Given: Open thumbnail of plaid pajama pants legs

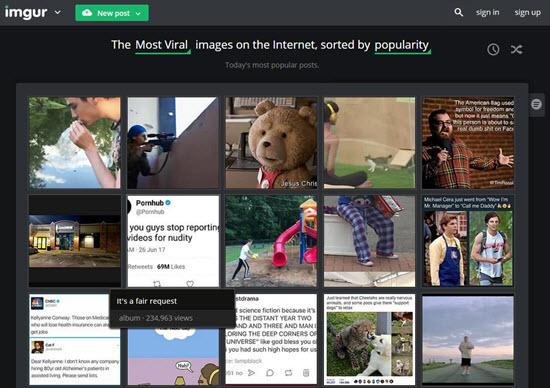Looking at the screenshot, I should [x=369, y=241].
